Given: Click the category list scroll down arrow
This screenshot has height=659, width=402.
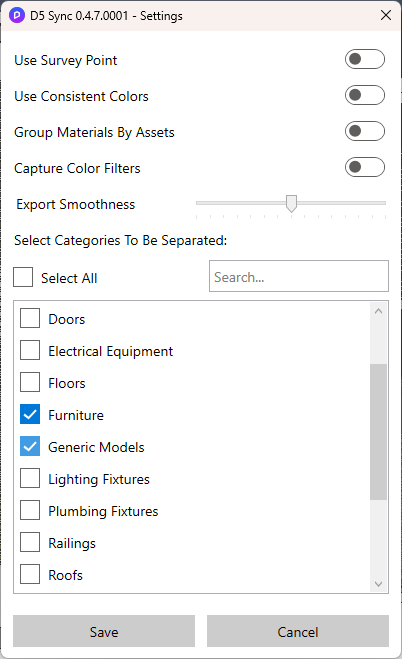Looking at the screenshot, I should [378, 584].
